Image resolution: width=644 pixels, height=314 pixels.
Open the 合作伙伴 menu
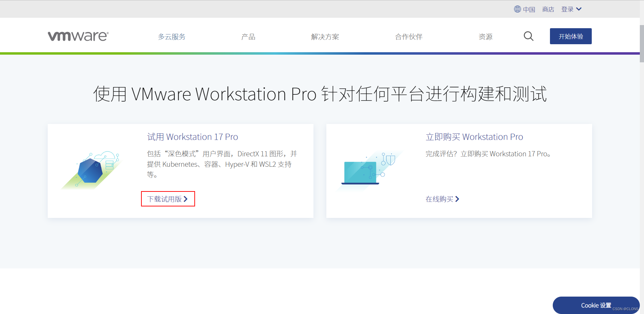(409, 37)
